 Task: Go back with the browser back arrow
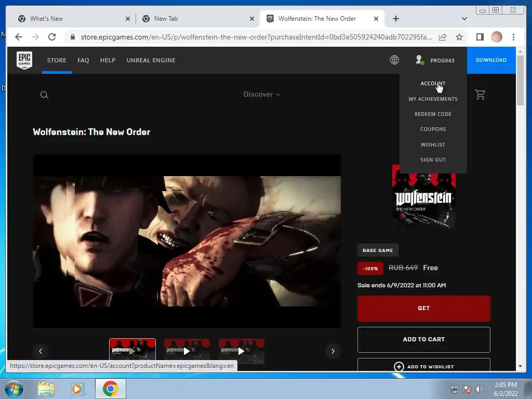pos(19,37)
